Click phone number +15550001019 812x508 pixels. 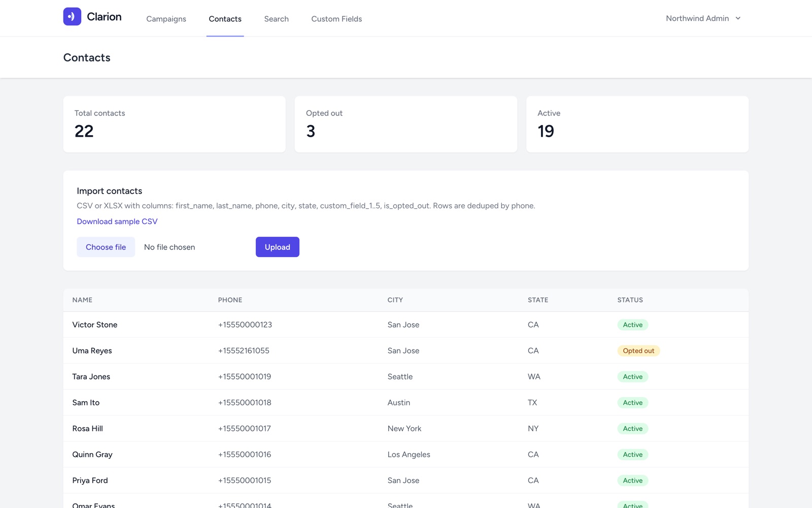click(x=245, y=376)
